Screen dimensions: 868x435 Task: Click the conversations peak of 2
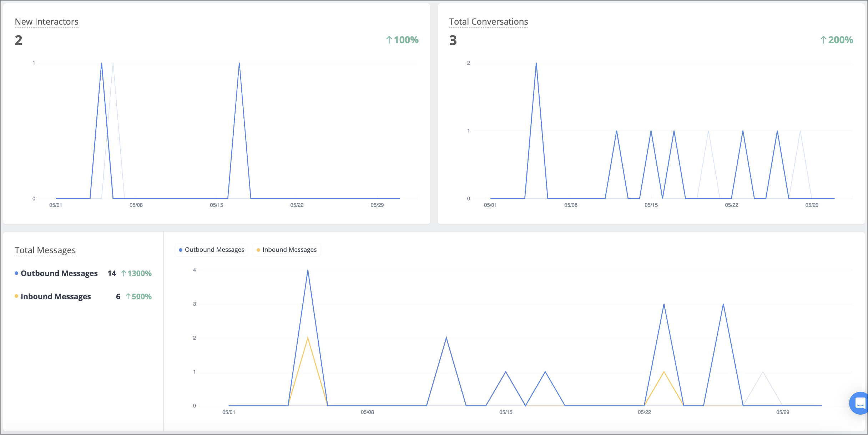(536, 63)
